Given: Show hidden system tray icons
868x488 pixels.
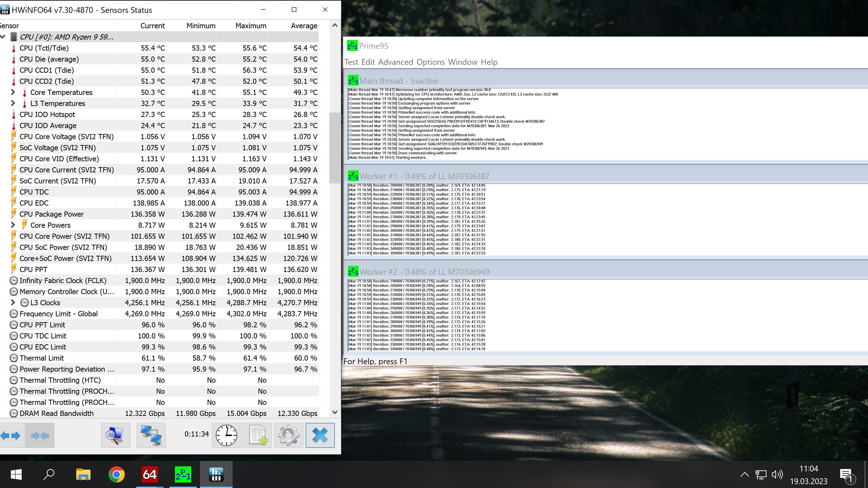Looking at the screenshot, I should (x=745, y=474).
